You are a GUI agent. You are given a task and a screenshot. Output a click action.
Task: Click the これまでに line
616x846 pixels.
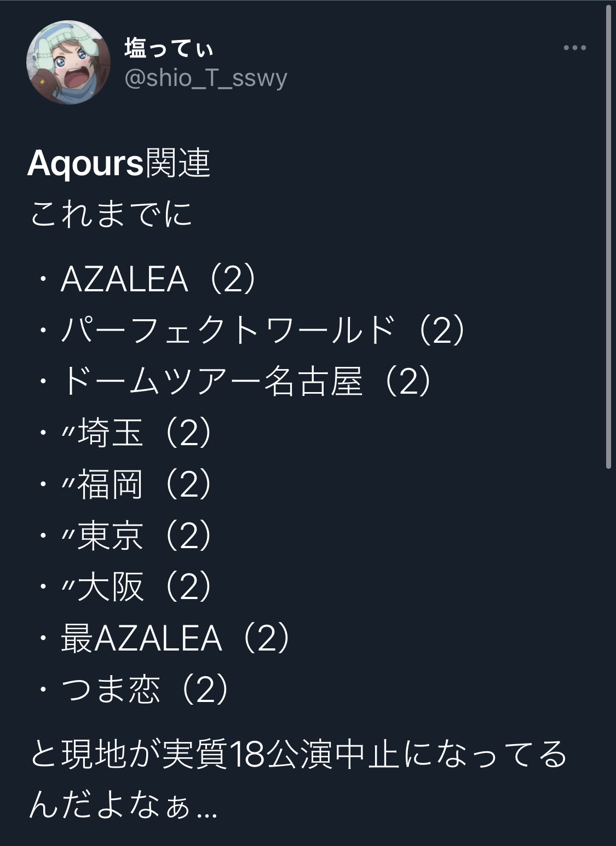pos(111,214)
